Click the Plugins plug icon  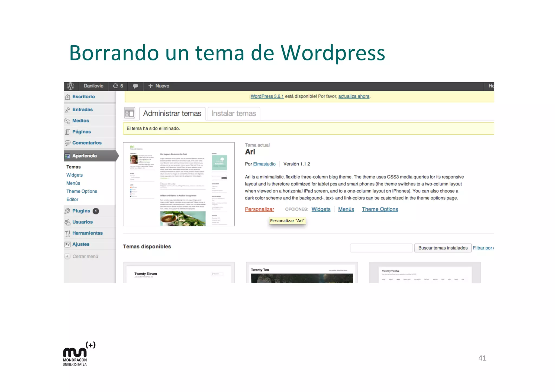(x=67, y=211)
